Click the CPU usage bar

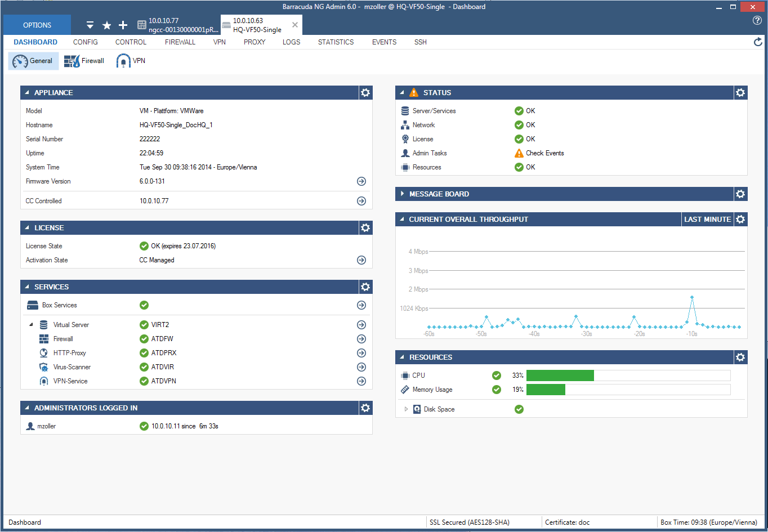[x=628, y=375]
